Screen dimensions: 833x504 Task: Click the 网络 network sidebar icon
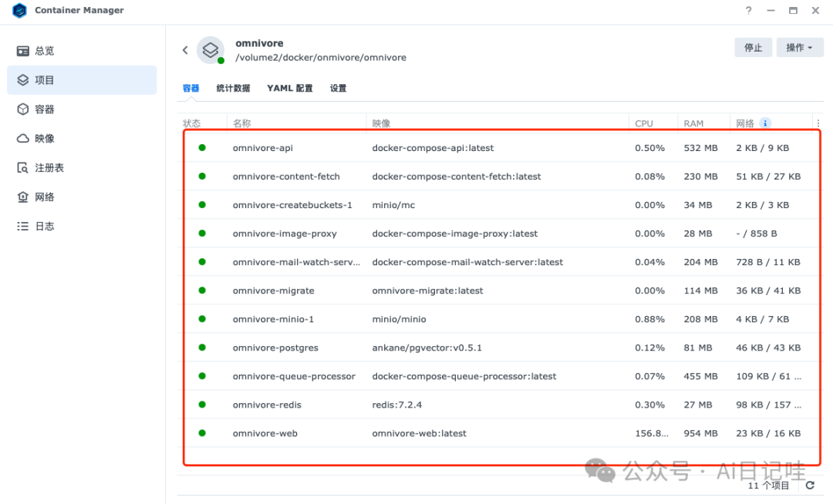pos(23,197)
